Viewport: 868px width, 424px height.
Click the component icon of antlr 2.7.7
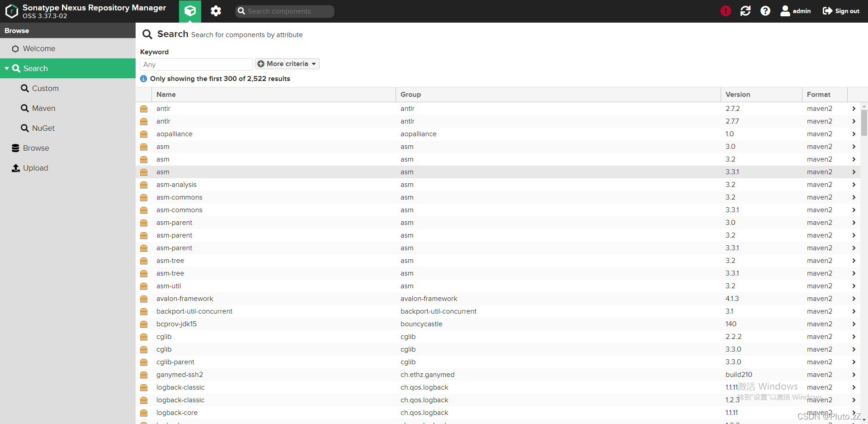point(144,121)
